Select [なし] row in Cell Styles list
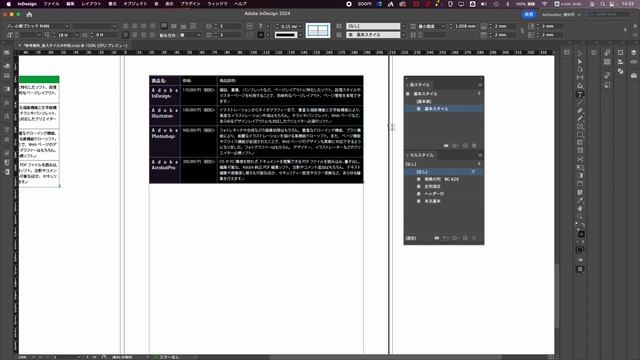Screen dimensions: 640x360 pos(444,172)
